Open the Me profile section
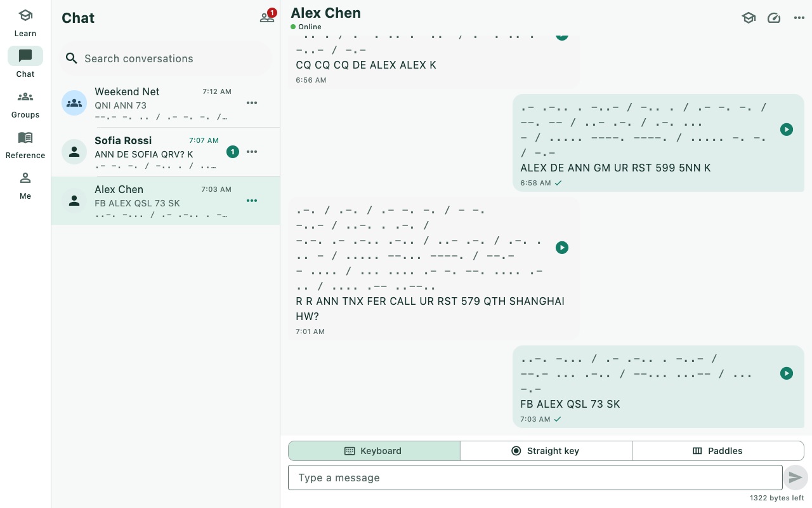 click(25, 185)
